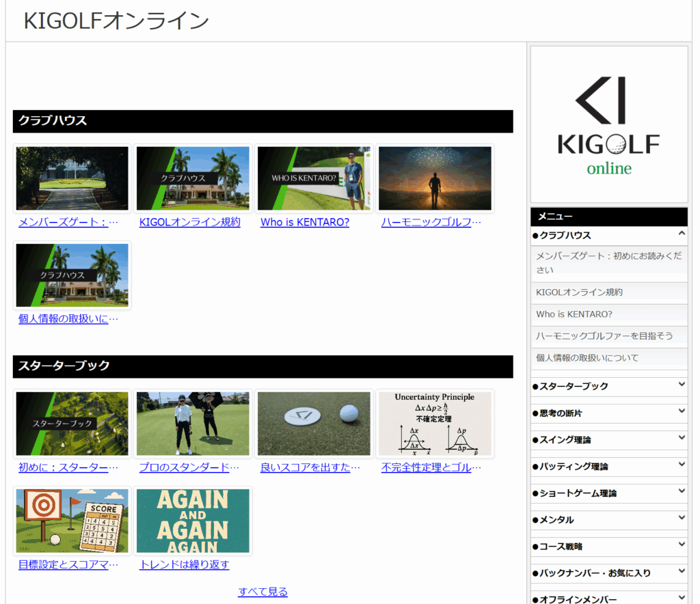Open the two golfers on green thumbnail
This screenshot has width=700, height=604.
pyautogui.click(x=193, y=424)
